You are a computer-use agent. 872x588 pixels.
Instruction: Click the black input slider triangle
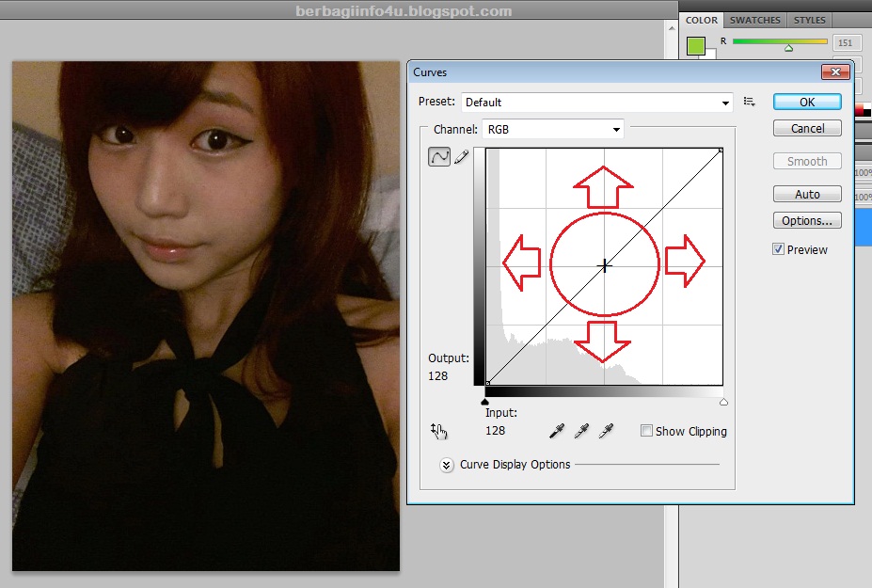coord(485,402)
